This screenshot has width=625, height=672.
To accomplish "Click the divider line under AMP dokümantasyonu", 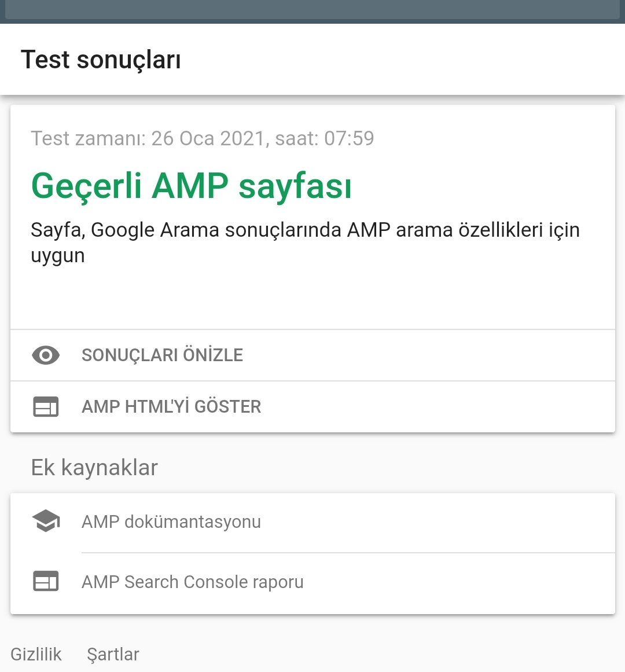I will [x=348, y=553].
